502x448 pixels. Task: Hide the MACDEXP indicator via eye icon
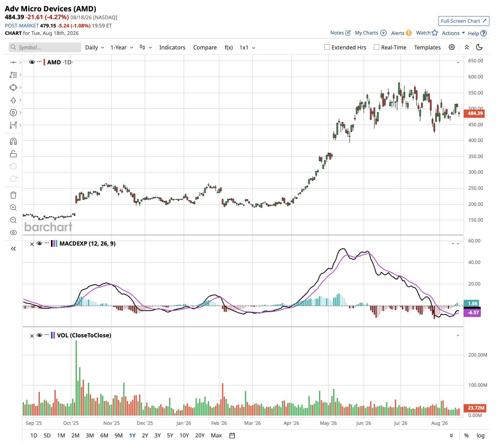pyautogui.click(x=39, y=243)
